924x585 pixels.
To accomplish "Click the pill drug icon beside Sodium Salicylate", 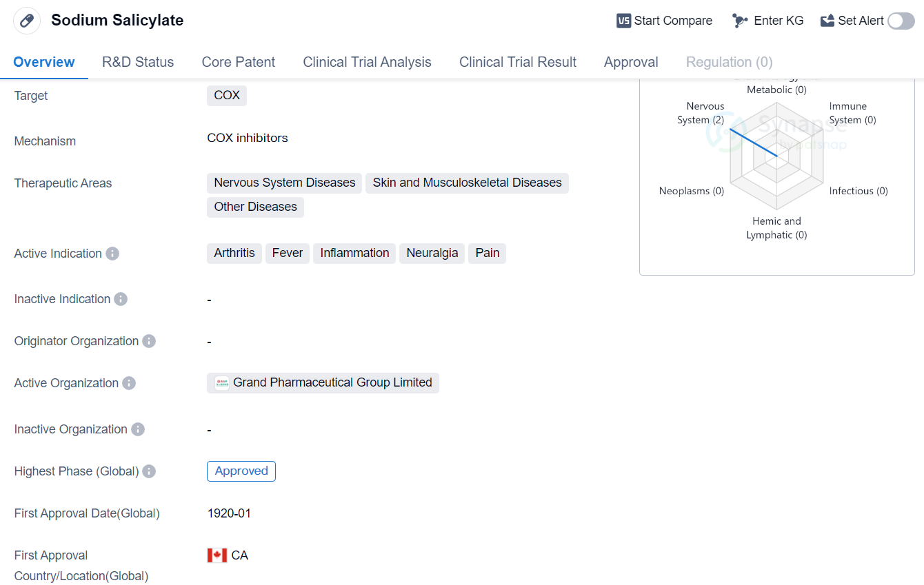I will 27,21.
